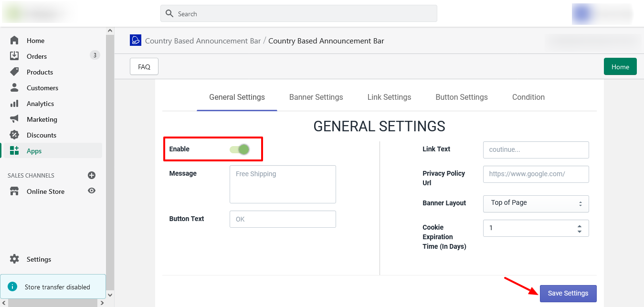644x307 pixels.
Task: Open the Condition tab
Action: point(528,97)
